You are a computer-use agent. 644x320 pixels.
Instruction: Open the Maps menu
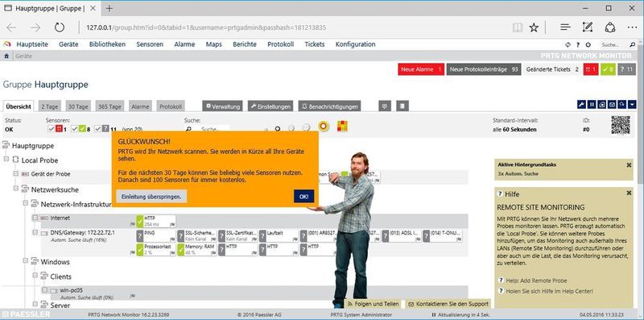tap(214, 44)
